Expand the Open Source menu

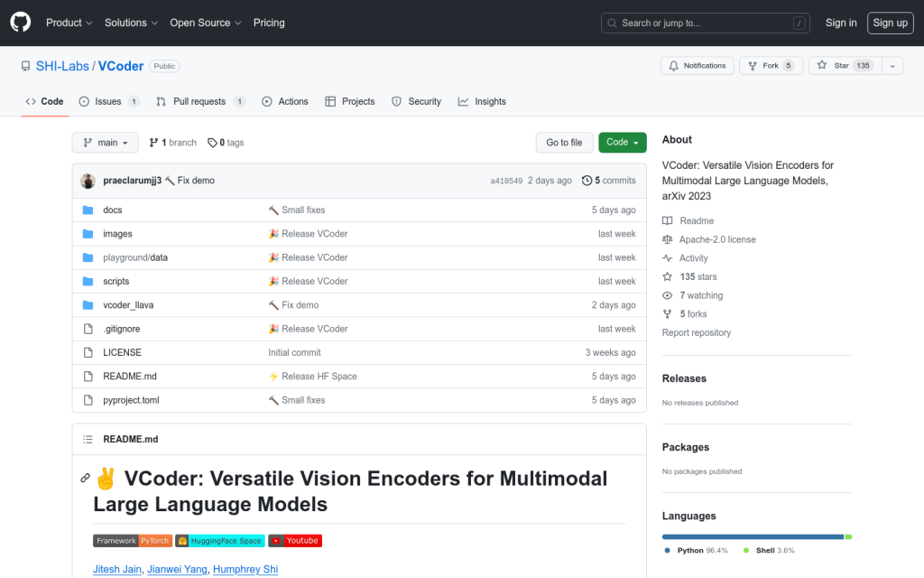click(x=206, y=23)
